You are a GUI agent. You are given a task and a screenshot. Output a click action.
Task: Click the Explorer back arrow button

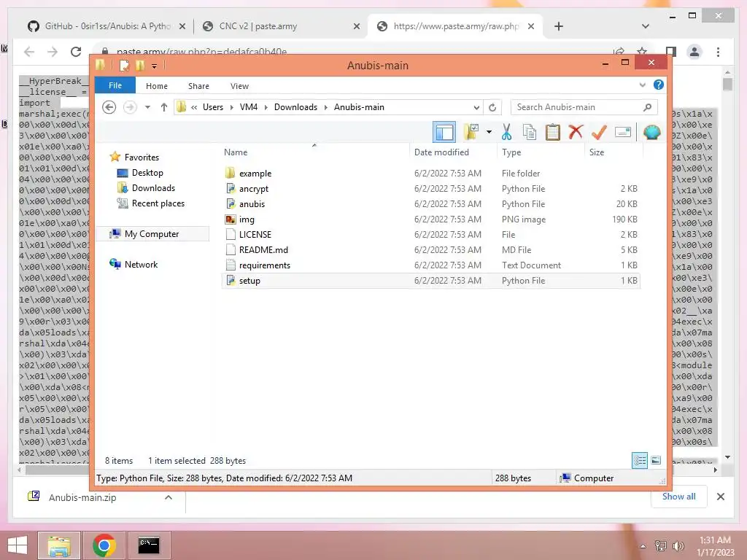[x=109, y=107]
